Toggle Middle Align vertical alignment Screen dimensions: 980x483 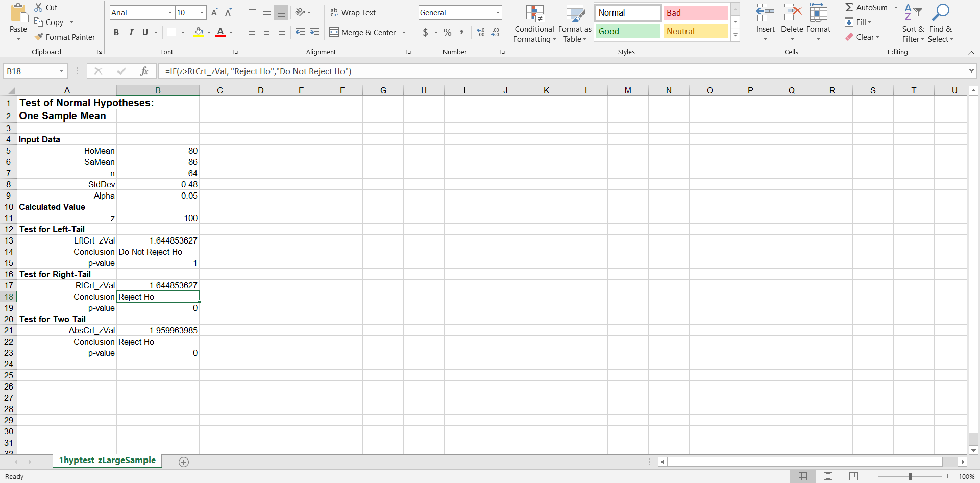coord(267,12)
